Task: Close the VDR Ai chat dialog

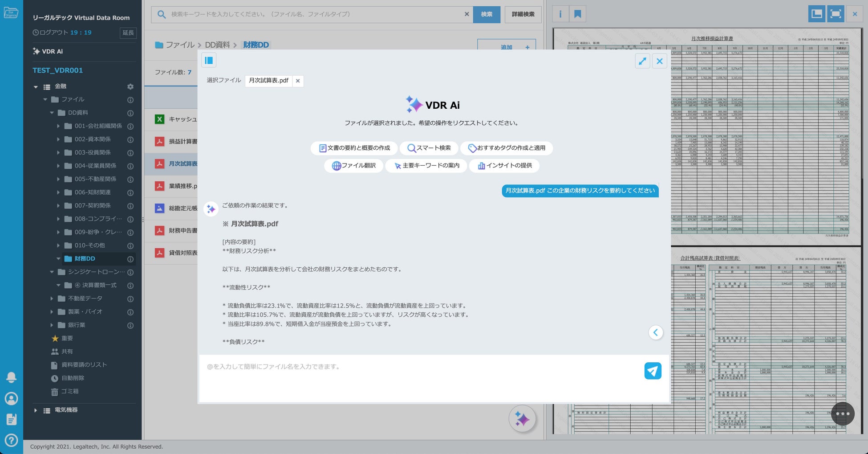Action: click(x=660, y=61)
